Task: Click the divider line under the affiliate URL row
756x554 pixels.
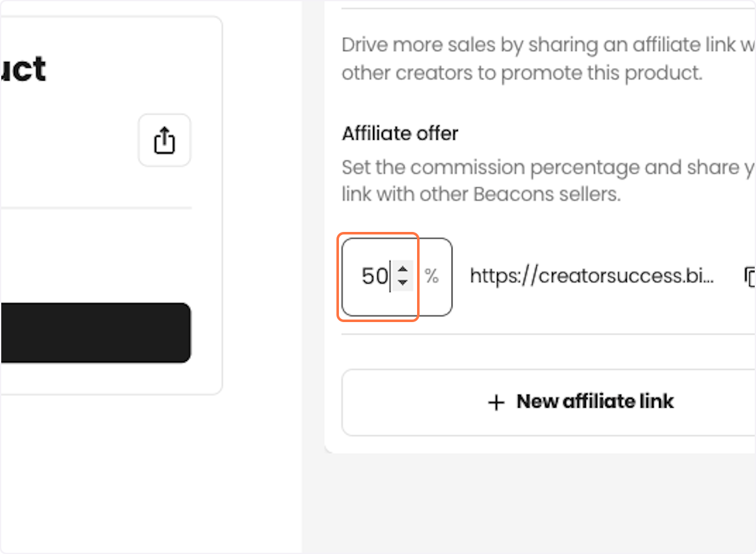Action: click(x=549, y=335)
